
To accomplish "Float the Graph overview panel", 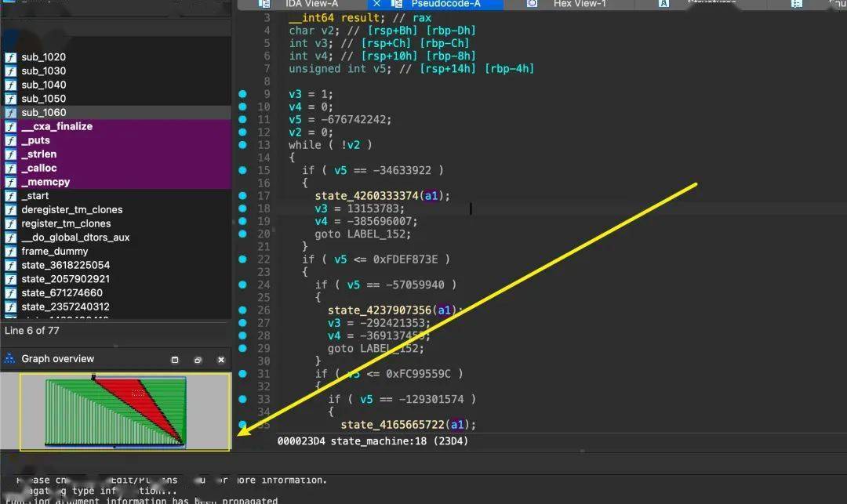I will [198, 360].
